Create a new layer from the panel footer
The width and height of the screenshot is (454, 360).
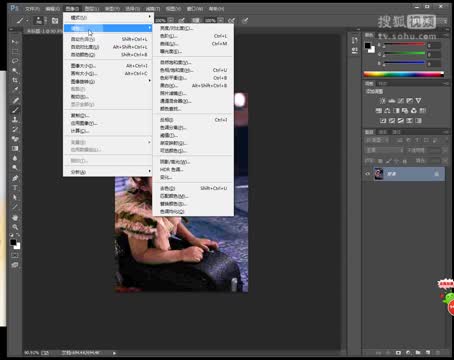tap(428, 352)
